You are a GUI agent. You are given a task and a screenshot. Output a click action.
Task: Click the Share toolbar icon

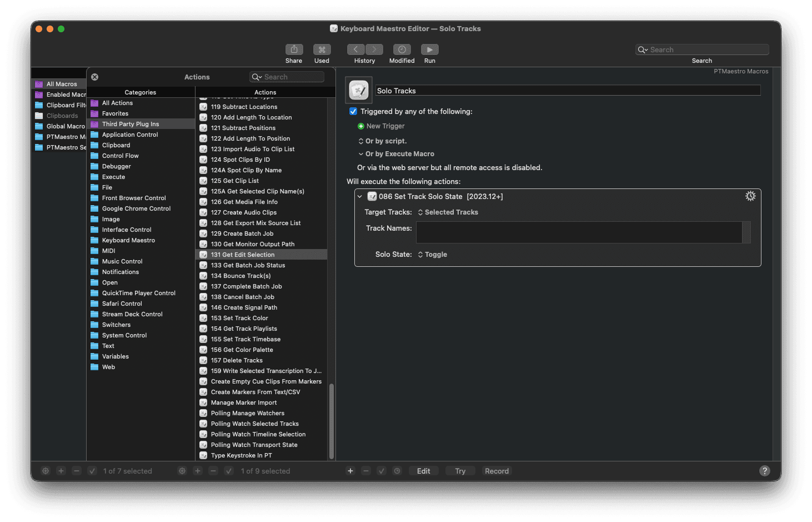tap(294, 49)
